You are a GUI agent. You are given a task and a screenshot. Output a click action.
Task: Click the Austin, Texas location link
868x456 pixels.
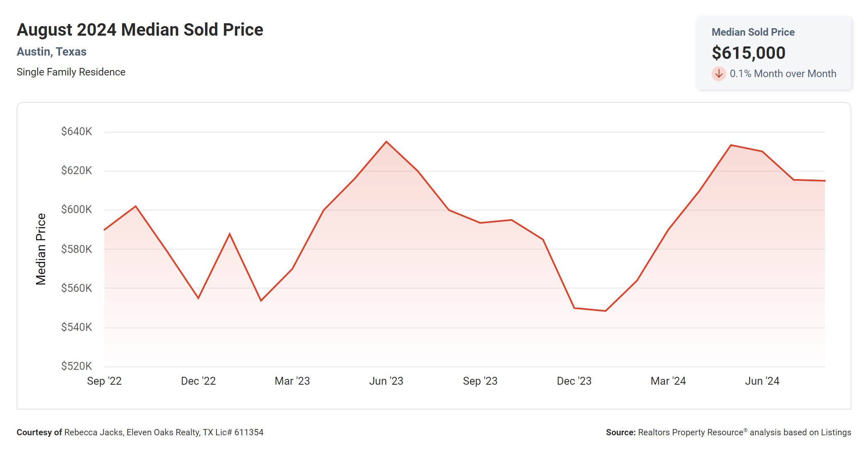[x=51, y=51]
